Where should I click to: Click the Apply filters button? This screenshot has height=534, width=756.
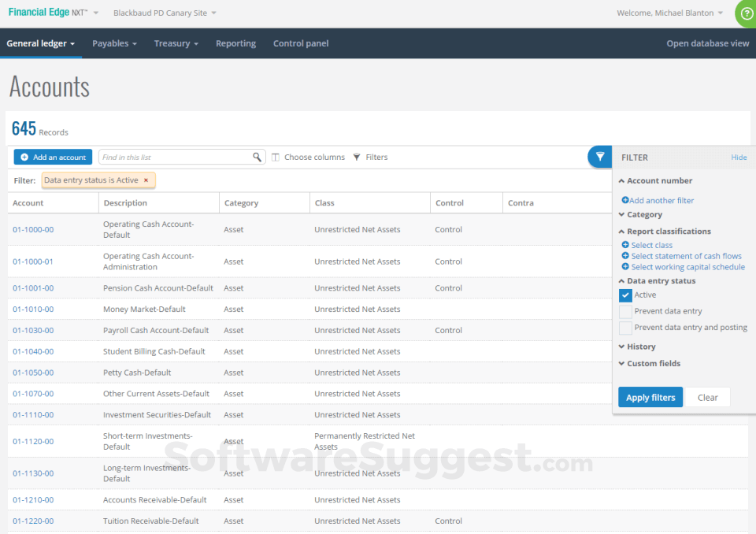(x=650, y=397)
